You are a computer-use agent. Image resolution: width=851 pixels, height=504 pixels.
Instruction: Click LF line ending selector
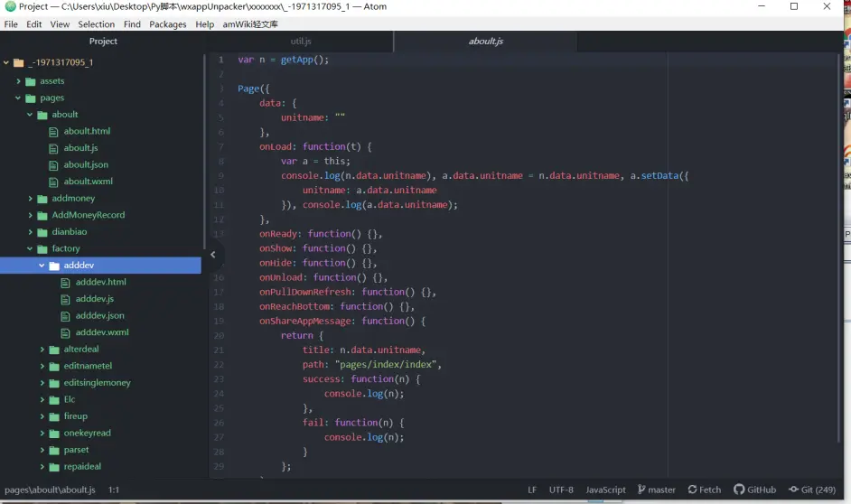[532, 490]
